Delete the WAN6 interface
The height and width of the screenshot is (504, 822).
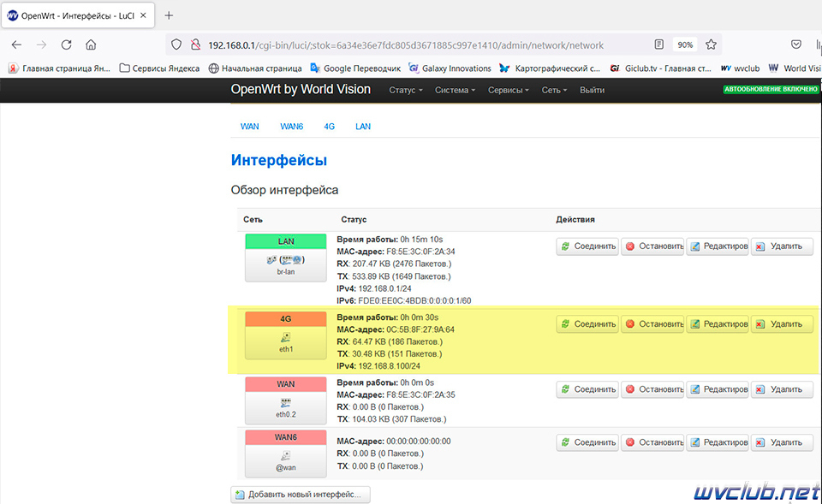[782, 442]
